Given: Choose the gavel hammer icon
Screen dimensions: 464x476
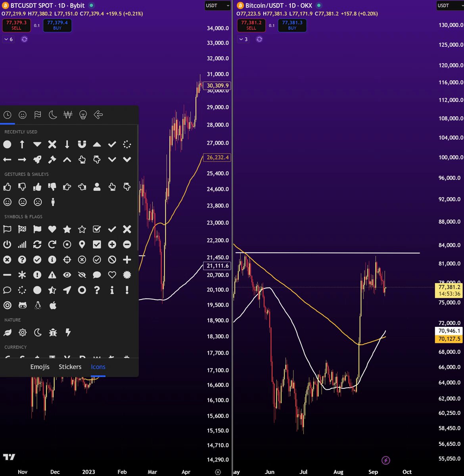Looking at the screenshot, I should [52, 159].
